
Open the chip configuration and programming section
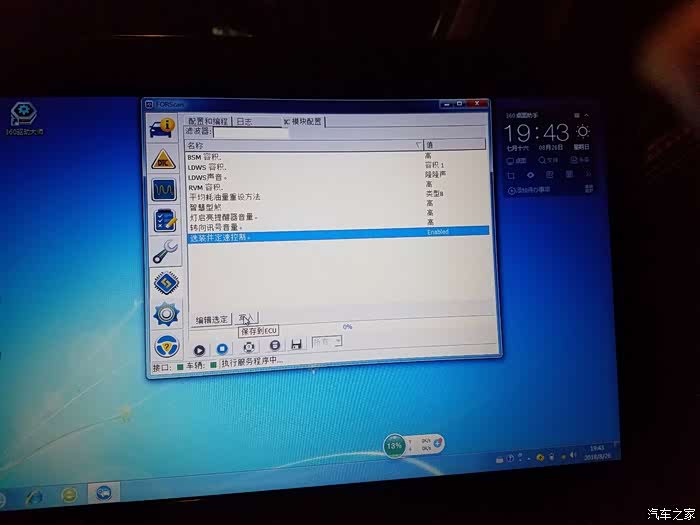(166, 282)
